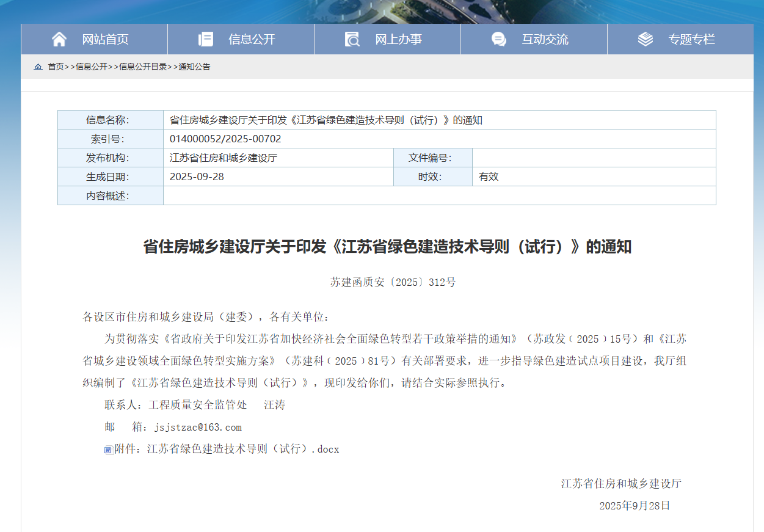Click the small breadcrumb home icon
Viewport: 764px width, 532px height.
click(x=38, y=67)
